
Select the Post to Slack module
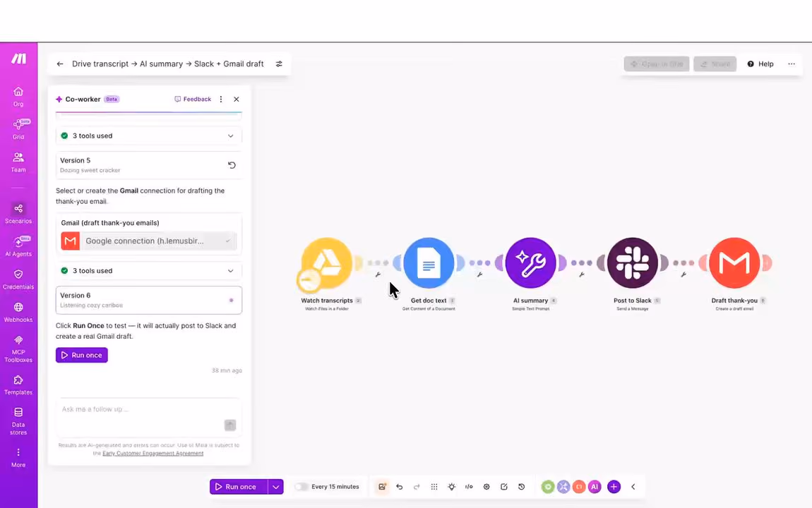pos(633,262)
